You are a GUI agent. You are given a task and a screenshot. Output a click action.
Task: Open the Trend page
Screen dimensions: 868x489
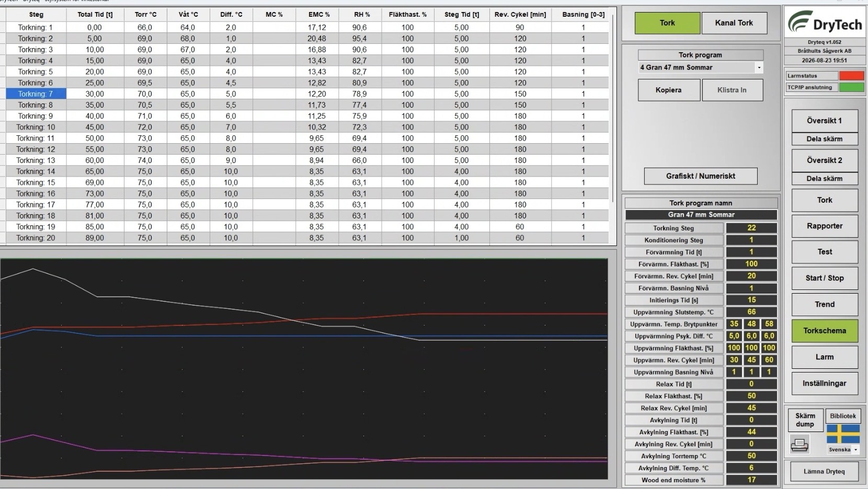coord(825,305)
